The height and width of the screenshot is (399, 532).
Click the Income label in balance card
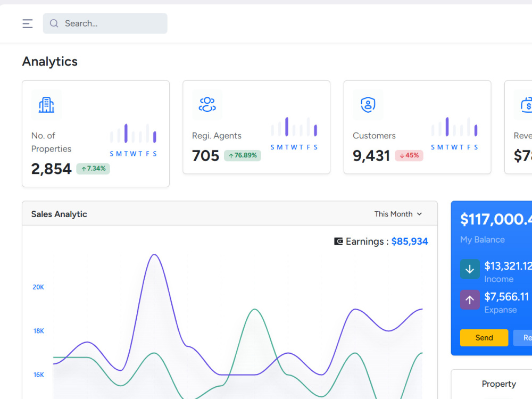[499, 279]
